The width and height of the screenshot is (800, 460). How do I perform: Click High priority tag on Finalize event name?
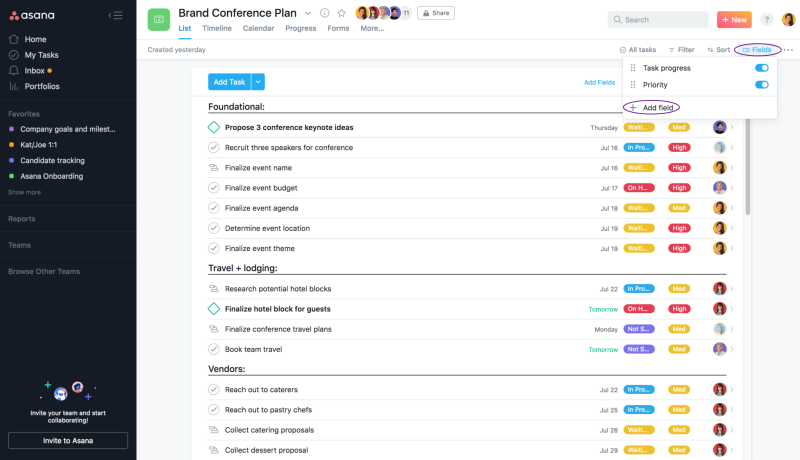click(x=679, y=168)
